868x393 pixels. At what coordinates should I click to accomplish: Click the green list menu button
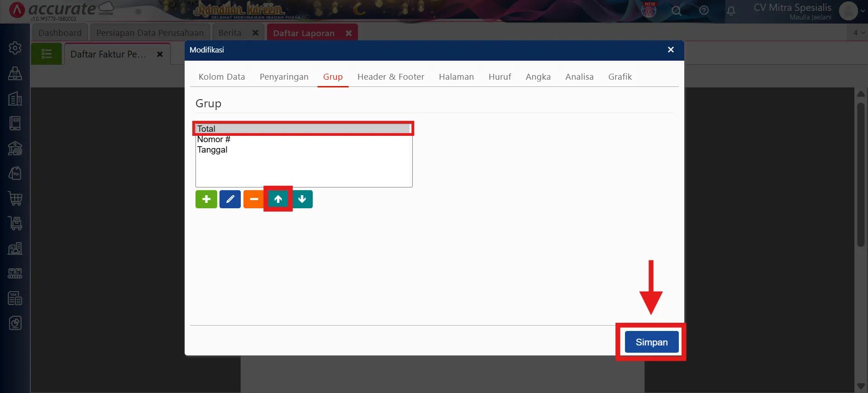46,54
